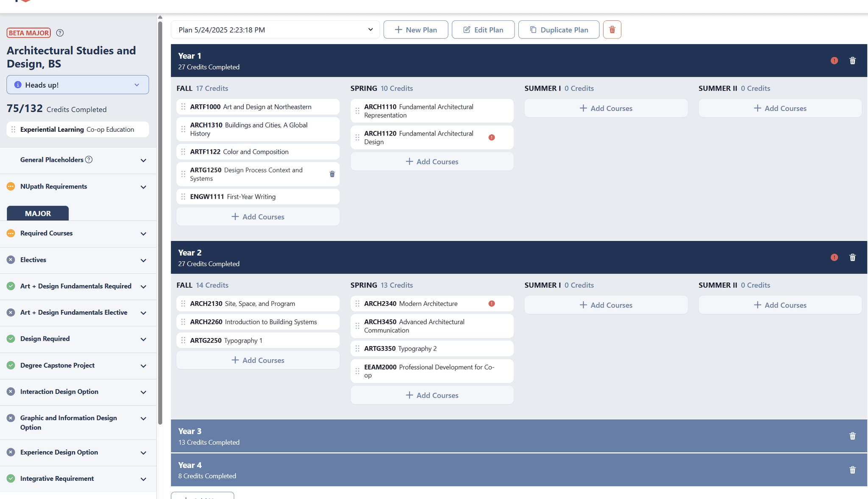The height and width of the screenshot is (499, 868).
Task: Click the New Plan button
Action: click(x=415, y=29)
